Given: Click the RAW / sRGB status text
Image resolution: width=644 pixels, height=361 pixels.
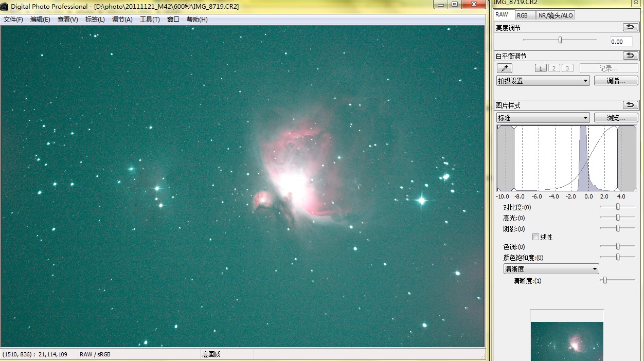Looking at the screenshot, I should 95,354.
